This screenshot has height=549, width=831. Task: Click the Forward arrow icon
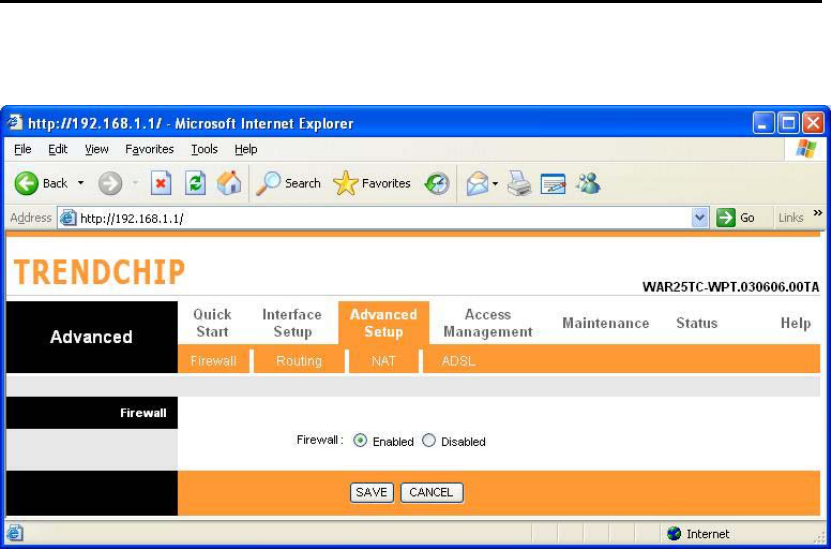(x=110, y=184)
